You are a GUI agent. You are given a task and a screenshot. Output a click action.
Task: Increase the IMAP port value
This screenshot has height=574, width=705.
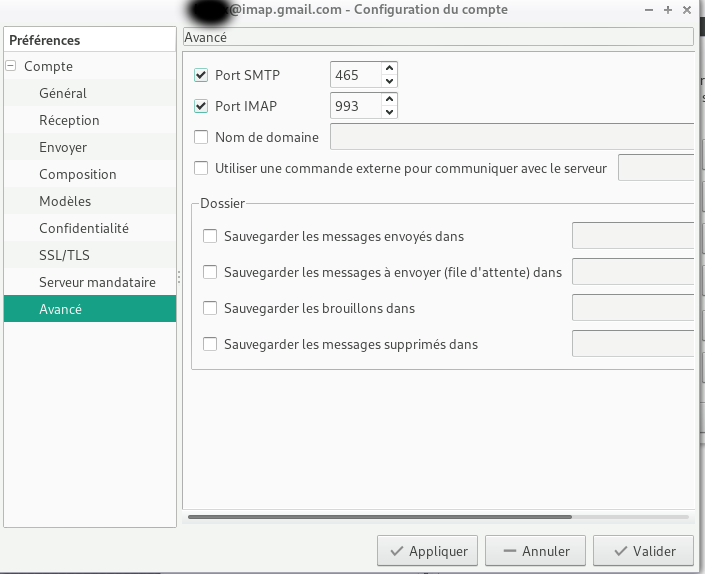pos(389,99)
